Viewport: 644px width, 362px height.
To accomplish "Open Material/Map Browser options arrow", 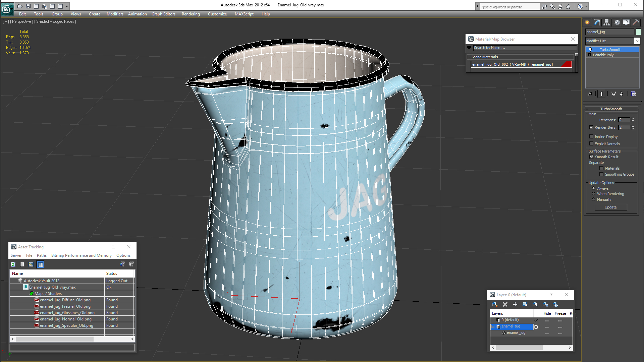I will (469, 48).
